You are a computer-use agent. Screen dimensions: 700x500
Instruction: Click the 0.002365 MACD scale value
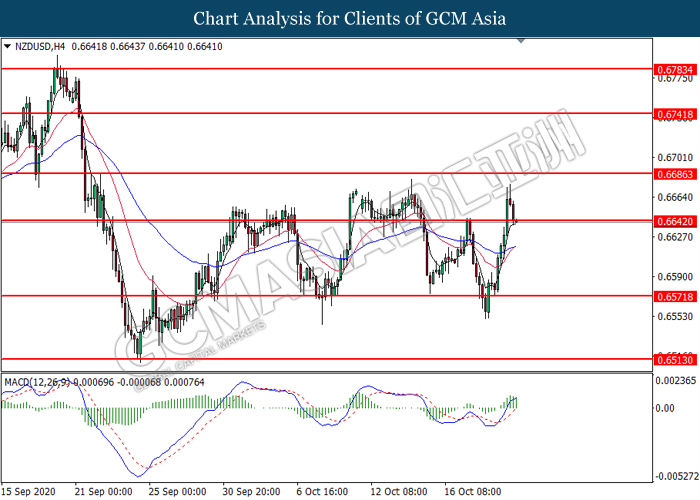[x=675, y=380]
